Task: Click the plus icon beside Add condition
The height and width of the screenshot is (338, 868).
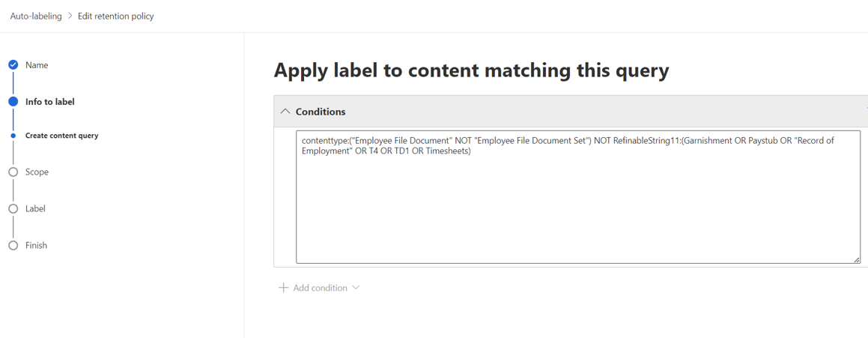Action: tap(283, 288)
